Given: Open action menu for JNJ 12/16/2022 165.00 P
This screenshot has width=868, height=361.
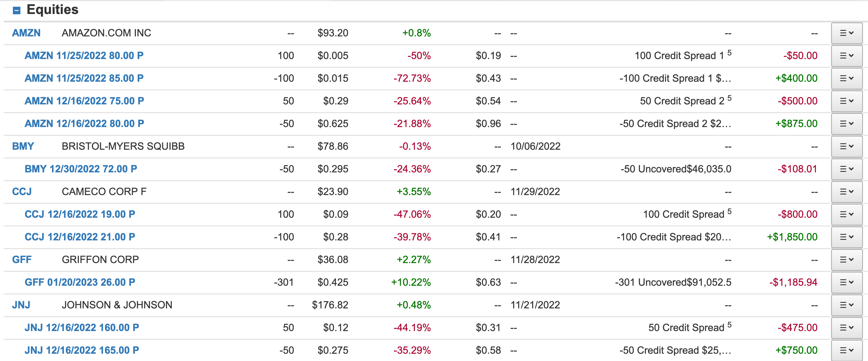Looking at the screenshot, I should tap(846, 350).
